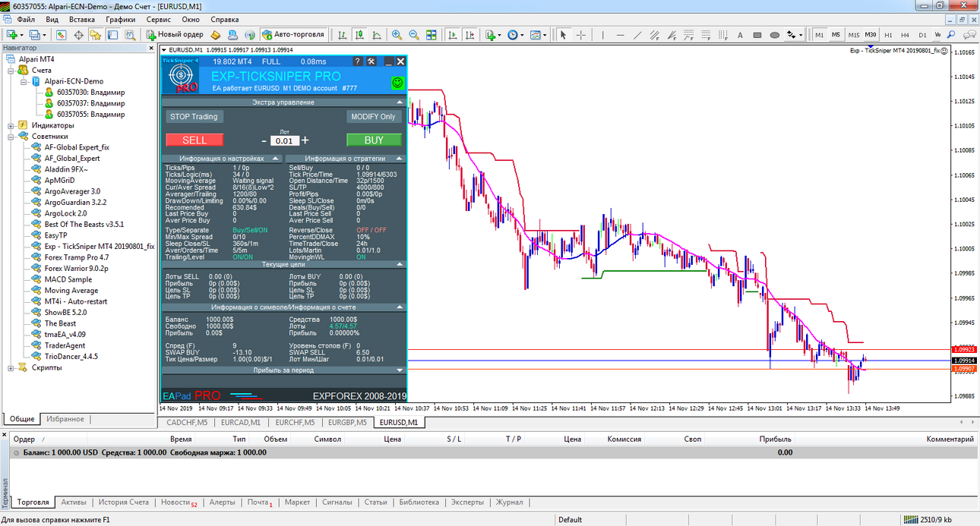
Task: Toggle the Data Window toolbar icon
Action: [x=78, y=35]
